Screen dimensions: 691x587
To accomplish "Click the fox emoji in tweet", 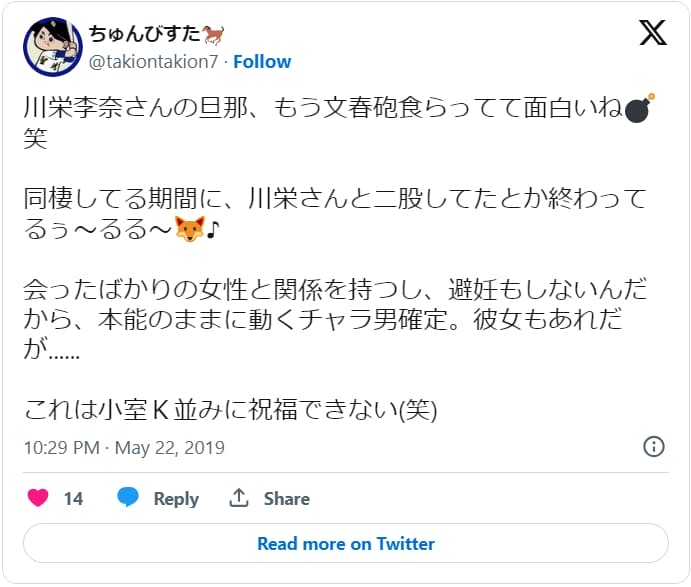I will point(189,229).
